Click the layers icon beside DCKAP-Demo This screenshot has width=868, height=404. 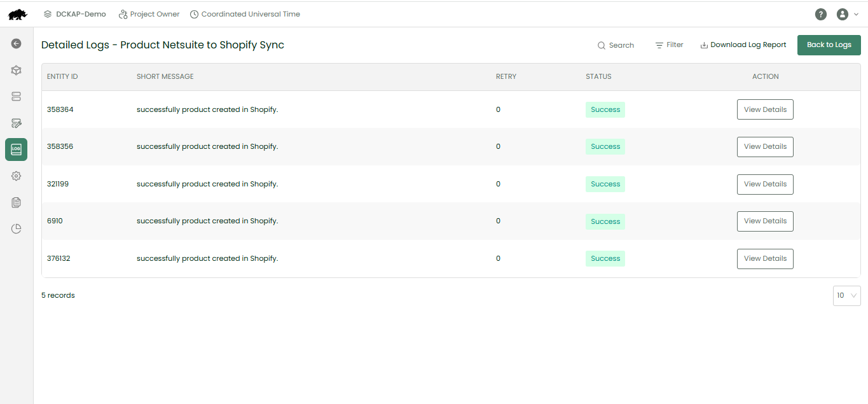point(48,14)
